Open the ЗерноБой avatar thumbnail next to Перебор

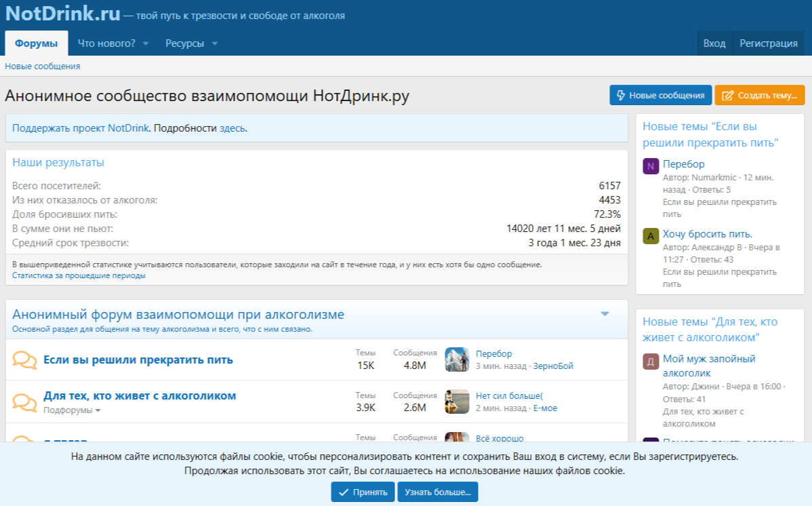point(457,359)
